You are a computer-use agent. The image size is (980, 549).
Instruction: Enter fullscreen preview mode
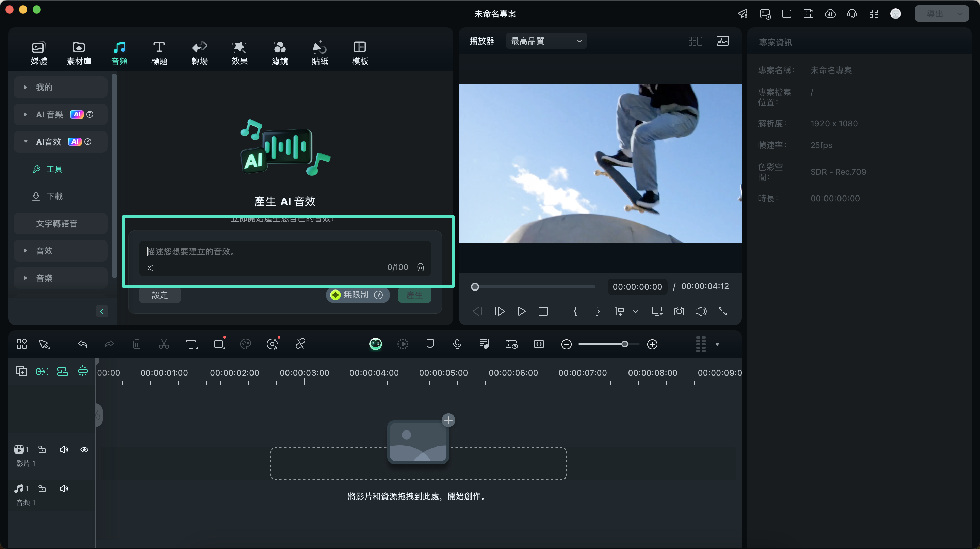[x=722, y=311]
